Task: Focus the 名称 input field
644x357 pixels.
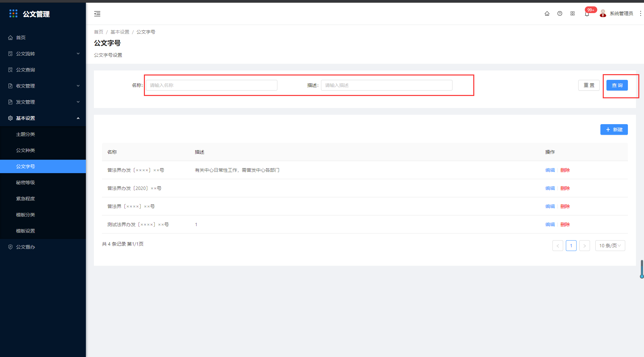Action: (212, 85)
